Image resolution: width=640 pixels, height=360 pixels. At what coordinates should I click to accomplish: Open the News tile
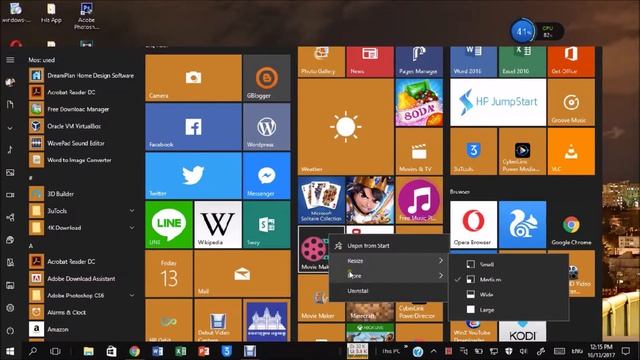tap(370, 61)
